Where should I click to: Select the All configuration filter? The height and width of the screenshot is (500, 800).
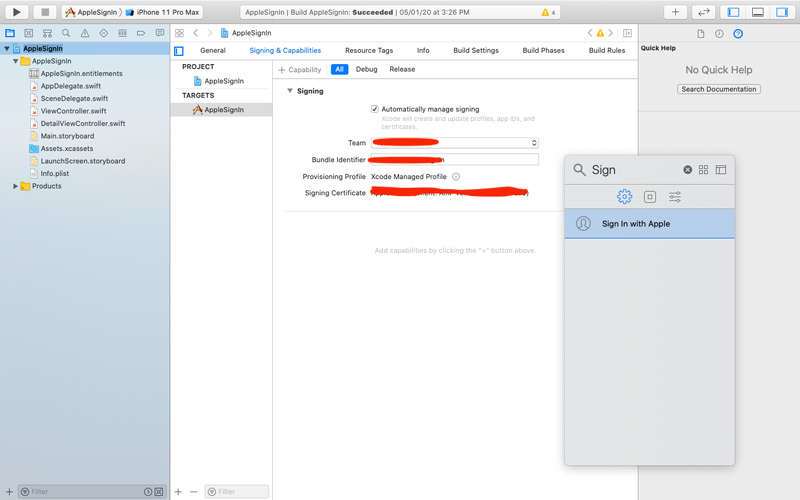[339, 69]
